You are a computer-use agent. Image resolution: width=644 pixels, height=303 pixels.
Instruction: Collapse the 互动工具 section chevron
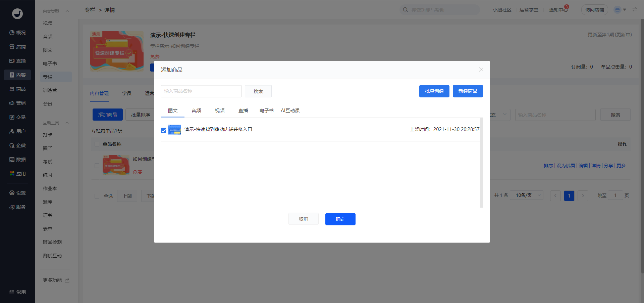point(67,123)
